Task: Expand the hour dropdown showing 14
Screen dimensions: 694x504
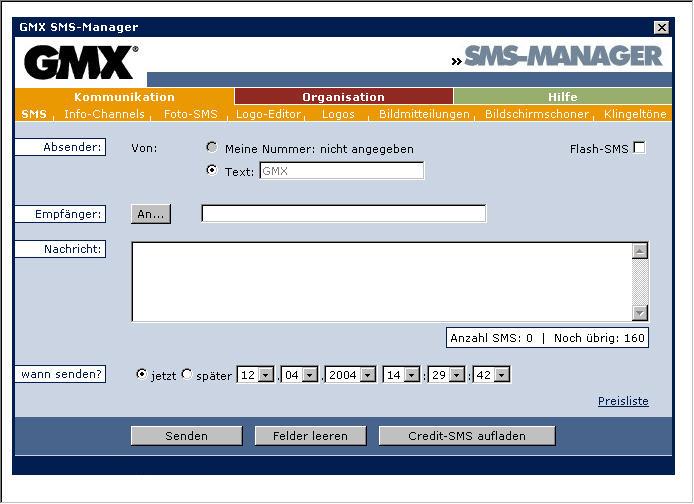Action: point(412,375)
